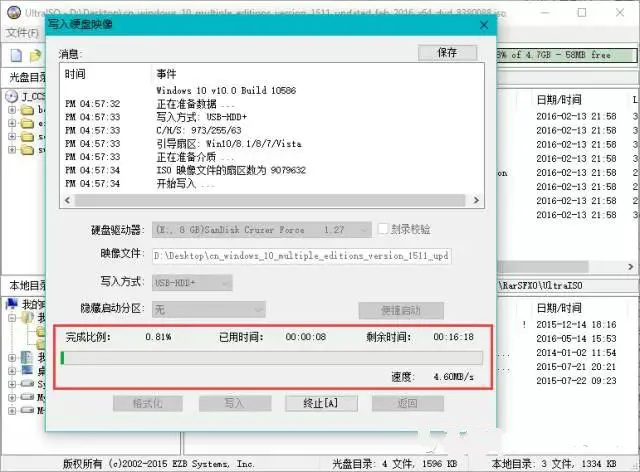Expand the third folder under J_CCS

point(12,136)
